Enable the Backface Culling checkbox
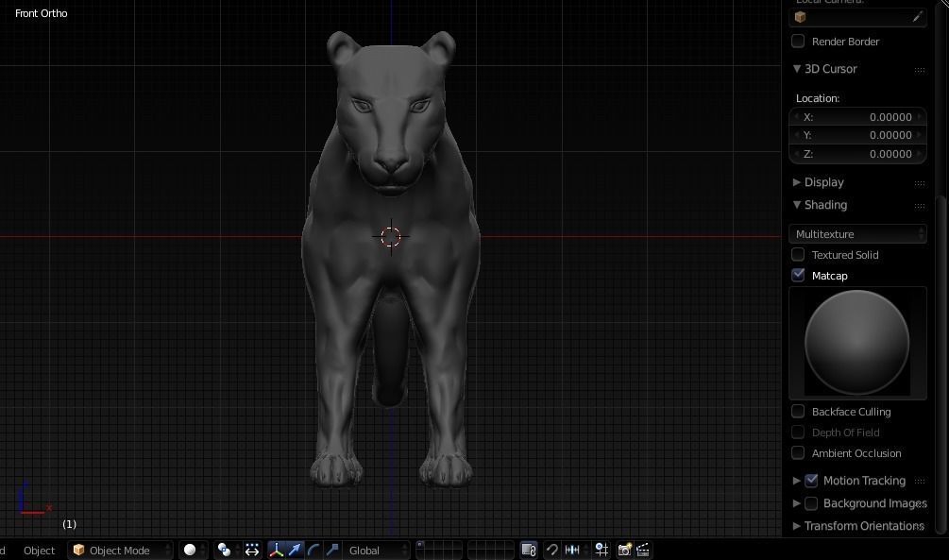The width and height of the screenshot is (949, 560). [x=798, y=411]
